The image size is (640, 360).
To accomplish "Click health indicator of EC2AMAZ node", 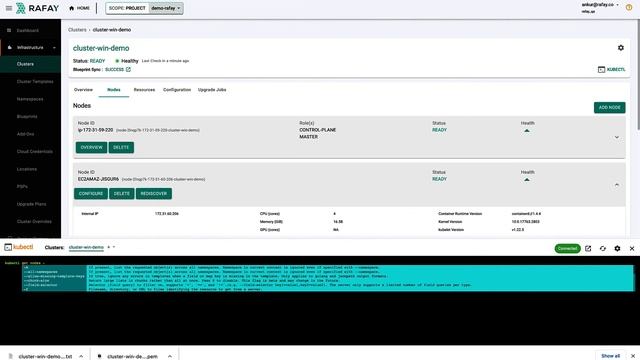I will click(x=527, y=180).
